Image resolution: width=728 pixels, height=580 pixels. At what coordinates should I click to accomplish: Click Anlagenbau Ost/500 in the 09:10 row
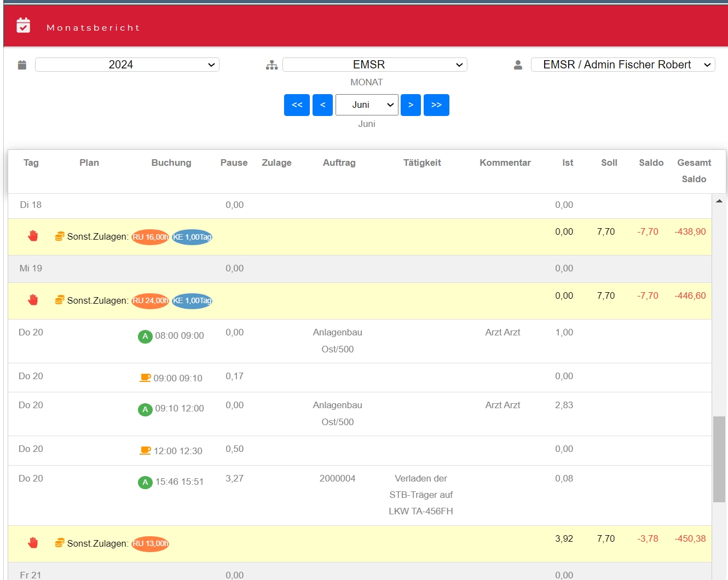pyautogui.click(x=338, y=413)
